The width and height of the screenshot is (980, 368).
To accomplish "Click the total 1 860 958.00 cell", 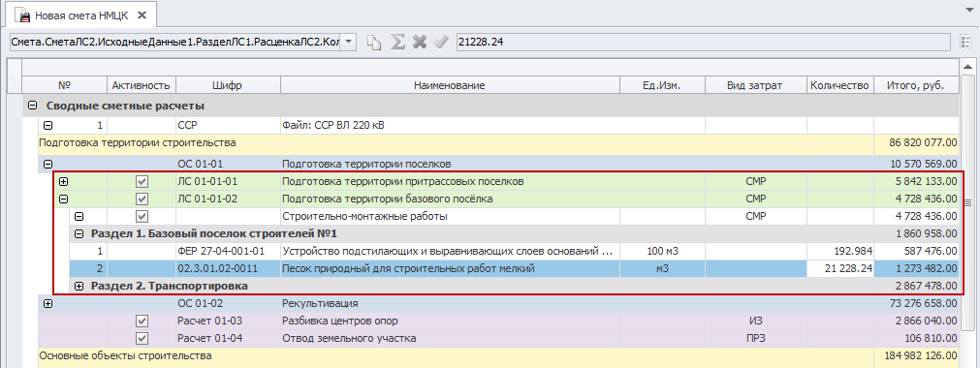I will 916,234.
